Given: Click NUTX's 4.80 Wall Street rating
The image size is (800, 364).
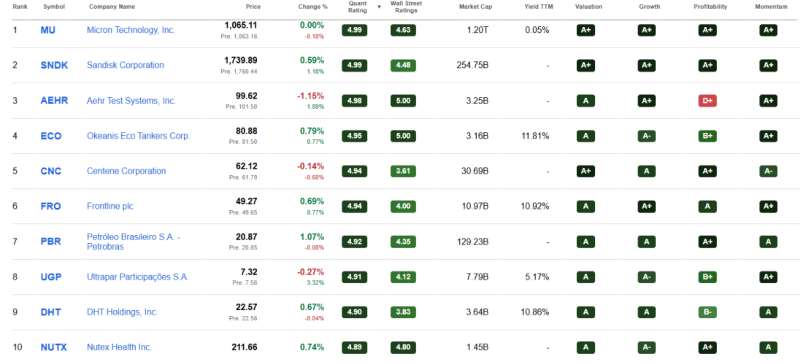Looking at the screenshot, I should 403,347.
